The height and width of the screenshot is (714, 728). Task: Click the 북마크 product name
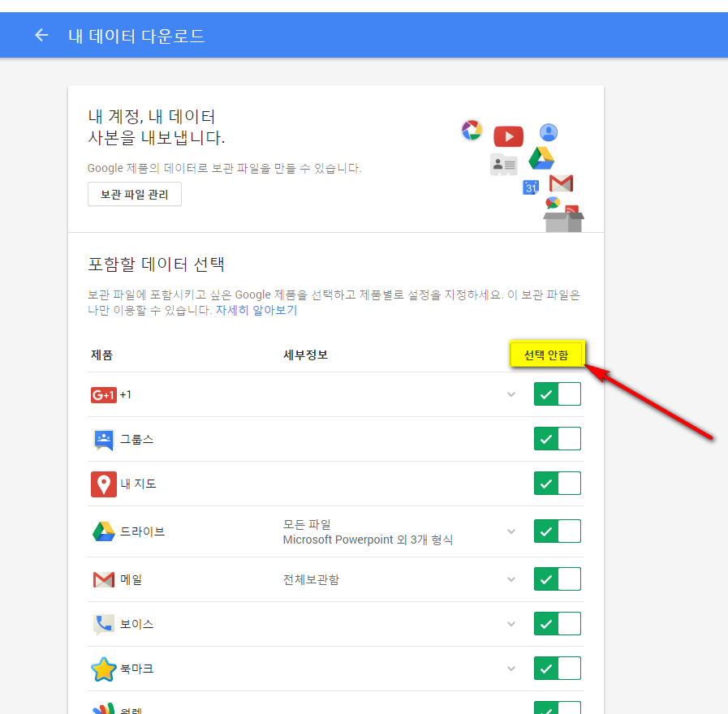(136, 669)
